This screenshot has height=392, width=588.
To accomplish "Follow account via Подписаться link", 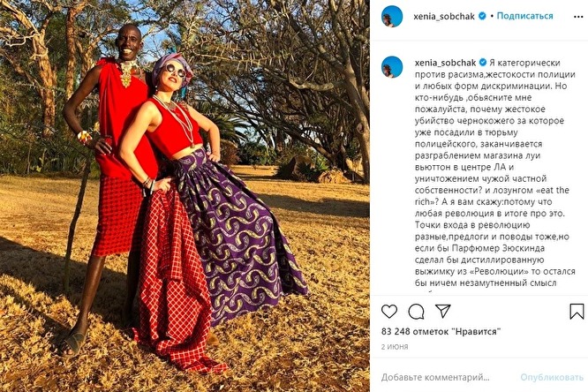I will point(524,16).
